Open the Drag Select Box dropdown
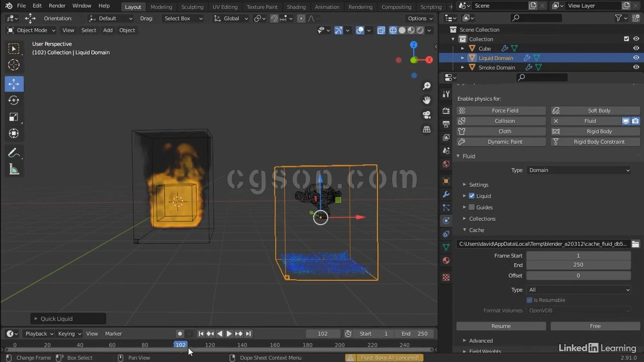This screenshot has height=362, width=644. pyautogui.click(x=183, y=18)
